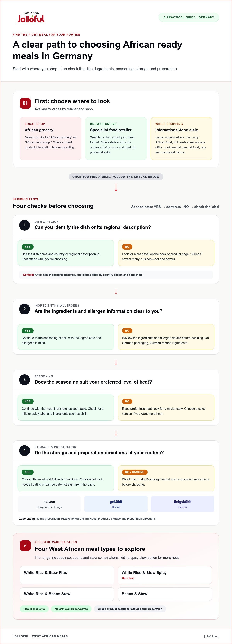Open the International-food aisle card
The image size is (232, 644).
[x=181, y=138]
